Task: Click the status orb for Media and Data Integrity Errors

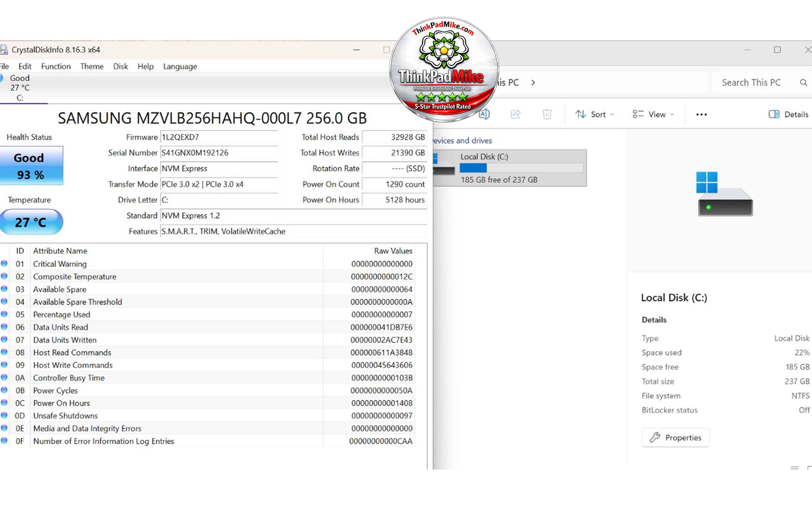Action: click(4, 428)
